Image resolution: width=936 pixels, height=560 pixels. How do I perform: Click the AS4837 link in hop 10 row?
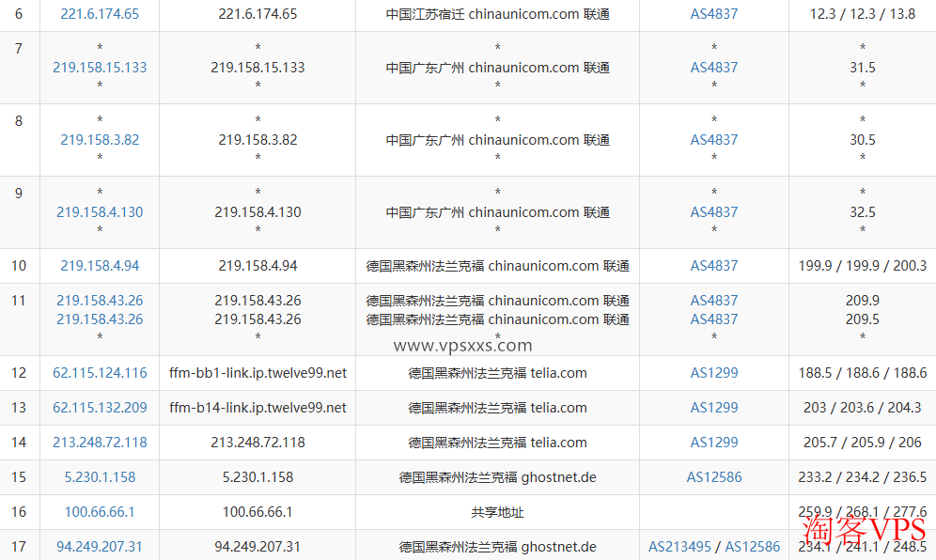[x=714, y=266]
